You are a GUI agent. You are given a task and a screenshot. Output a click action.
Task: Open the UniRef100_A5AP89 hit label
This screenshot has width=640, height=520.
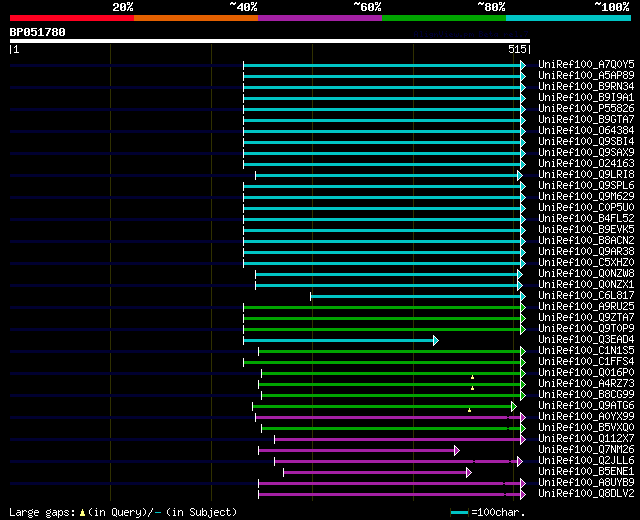[x=586, y=76]
